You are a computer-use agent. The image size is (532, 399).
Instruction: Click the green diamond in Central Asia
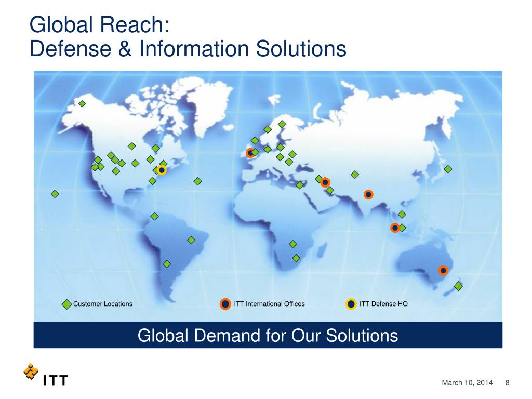point(355,175)
